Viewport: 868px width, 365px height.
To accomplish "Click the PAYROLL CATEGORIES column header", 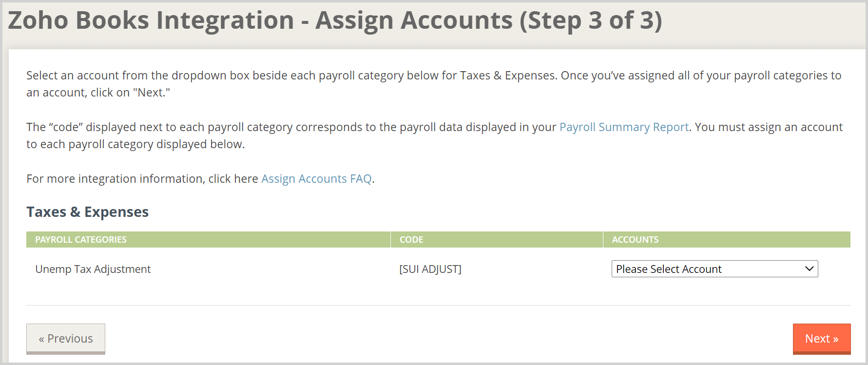I will [81, 239].
